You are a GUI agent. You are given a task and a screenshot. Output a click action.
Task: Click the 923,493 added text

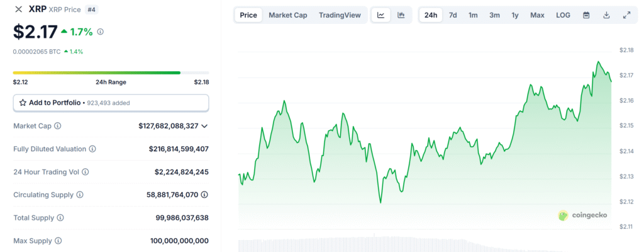108,103
